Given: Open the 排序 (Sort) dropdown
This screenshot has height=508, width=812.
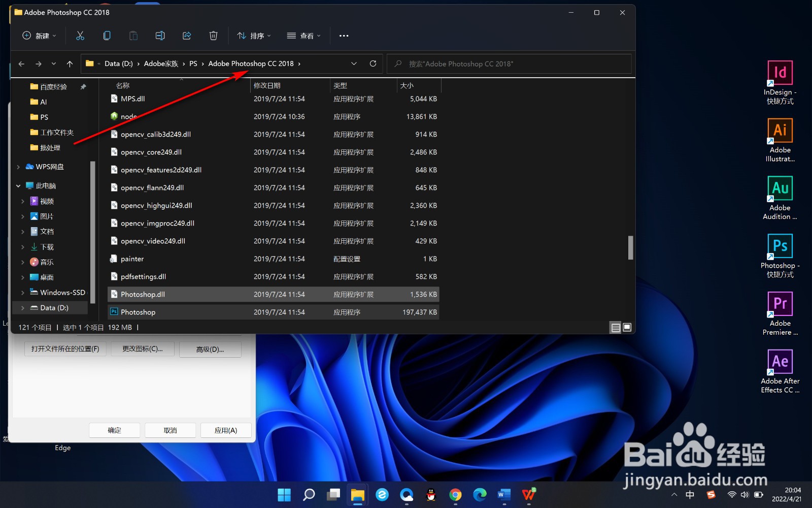Looking at the screenshot, I should (254, 36).
